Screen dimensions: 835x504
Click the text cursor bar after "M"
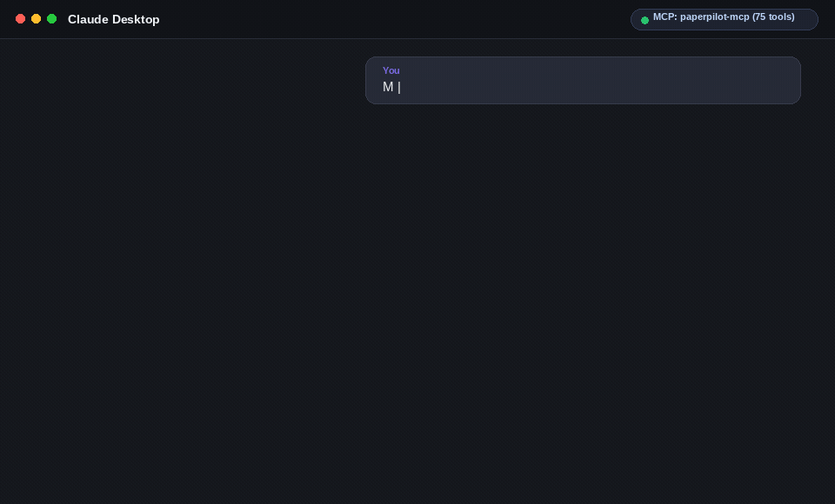(x=399, y=87)
